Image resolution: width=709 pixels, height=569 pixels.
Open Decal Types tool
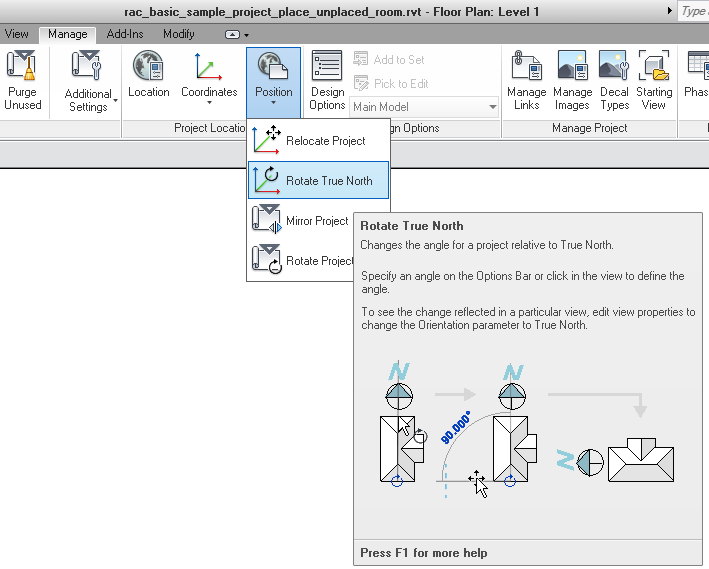pos(614,80)
